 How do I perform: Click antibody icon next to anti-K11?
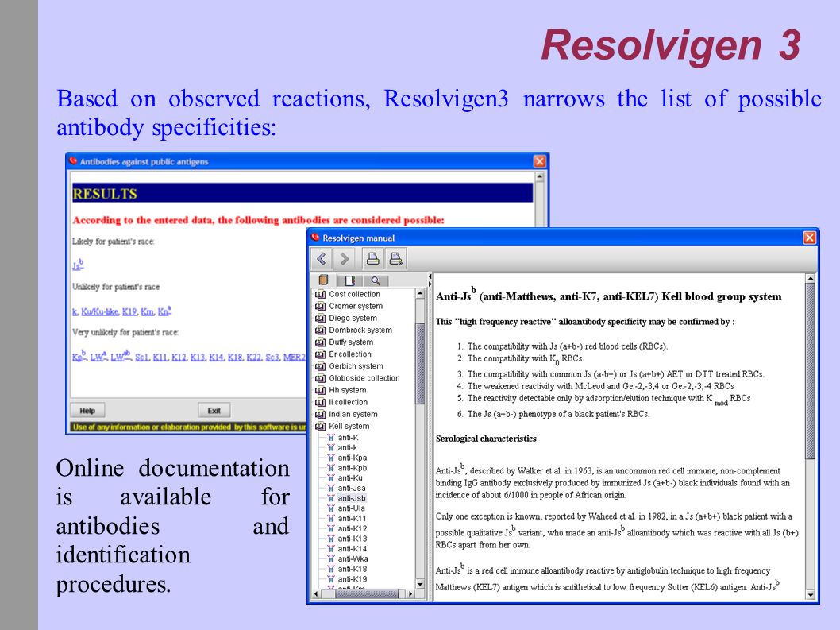tap(331, 519)
